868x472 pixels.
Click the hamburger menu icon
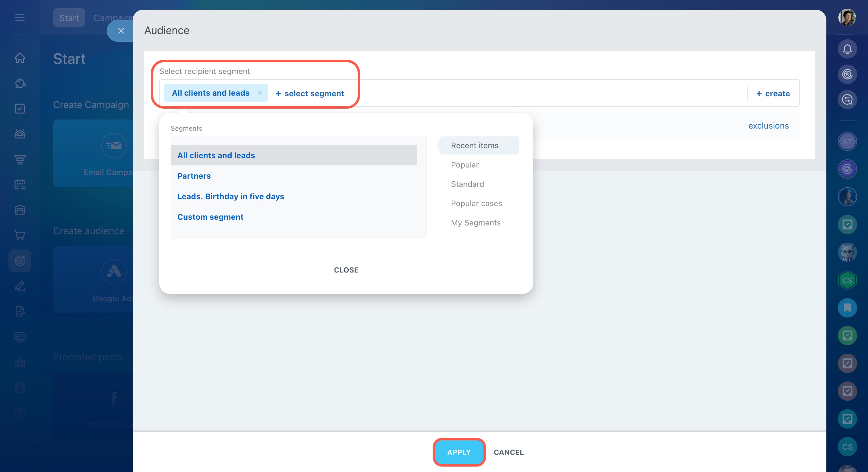20,18
